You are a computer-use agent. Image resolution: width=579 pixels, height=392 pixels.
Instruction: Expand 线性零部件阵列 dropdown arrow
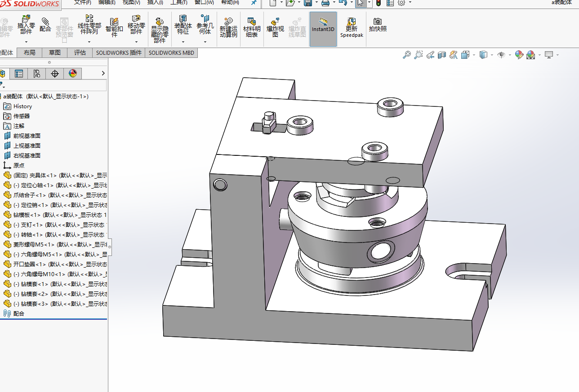(x=89, y=42)
